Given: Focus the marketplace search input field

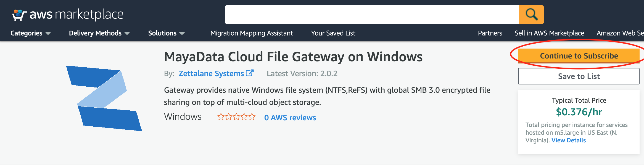Looking at the screenshot, I should pyautogui.click(x=372, y=15).
